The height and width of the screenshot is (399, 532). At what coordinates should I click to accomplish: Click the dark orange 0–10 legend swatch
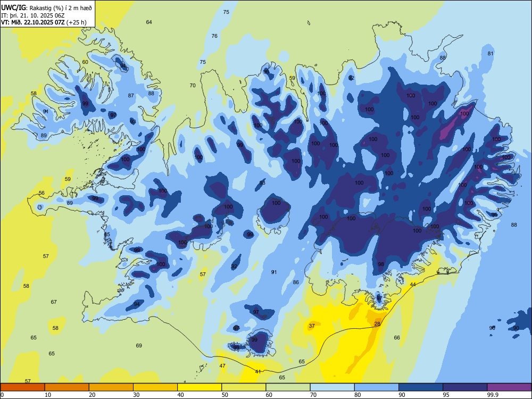(x=22, y=387)
